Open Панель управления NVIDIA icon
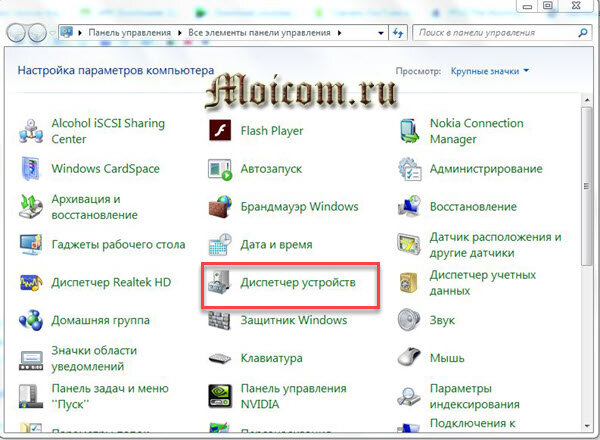Viewport: 600px width, 440px height. coord(220,396)
